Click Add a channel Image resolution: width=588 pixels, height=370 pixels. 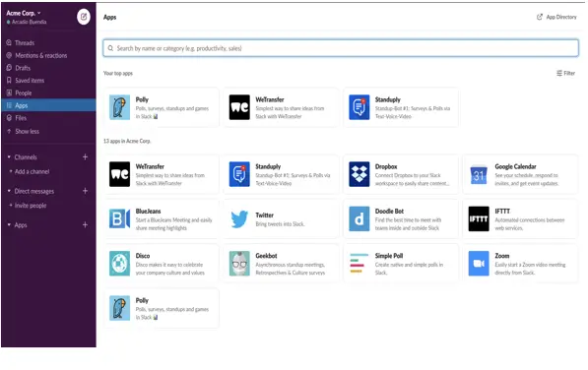32,171
